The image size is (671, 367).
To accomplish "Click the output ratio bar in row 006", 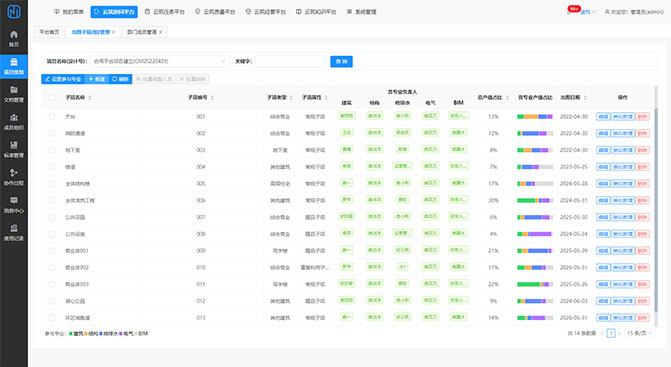I will pos(535,200).
